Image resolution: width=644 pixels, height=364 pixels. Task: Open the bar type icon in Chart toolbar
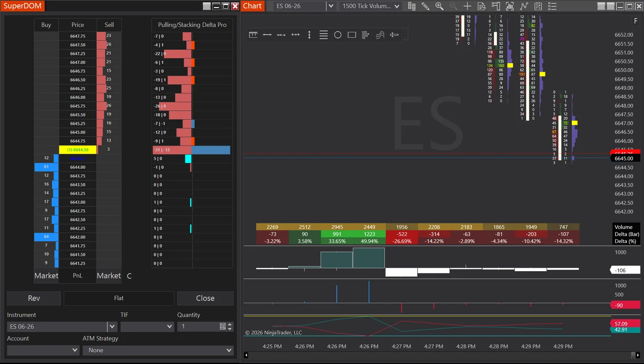click(x=412, y=6)
